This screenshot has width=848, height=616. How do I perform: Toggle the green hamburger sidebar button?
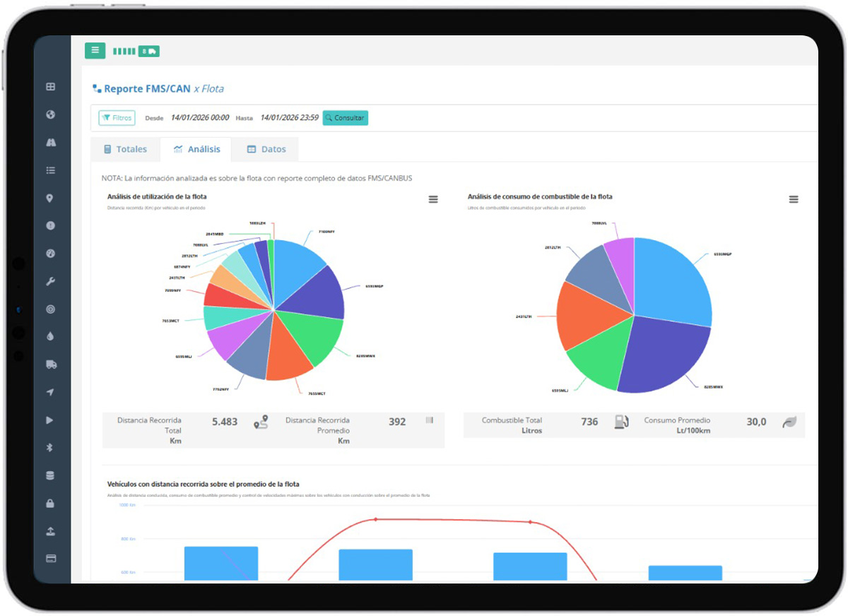pos(95,51)
